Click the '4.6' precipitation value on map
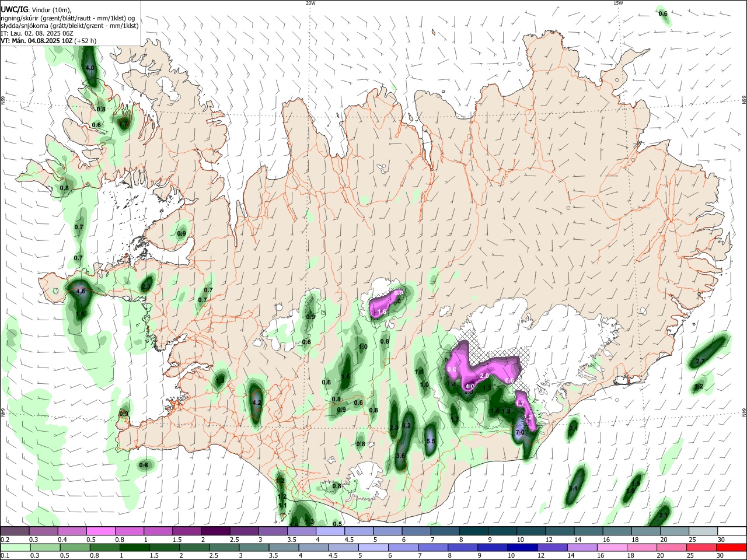 [81, 291]
